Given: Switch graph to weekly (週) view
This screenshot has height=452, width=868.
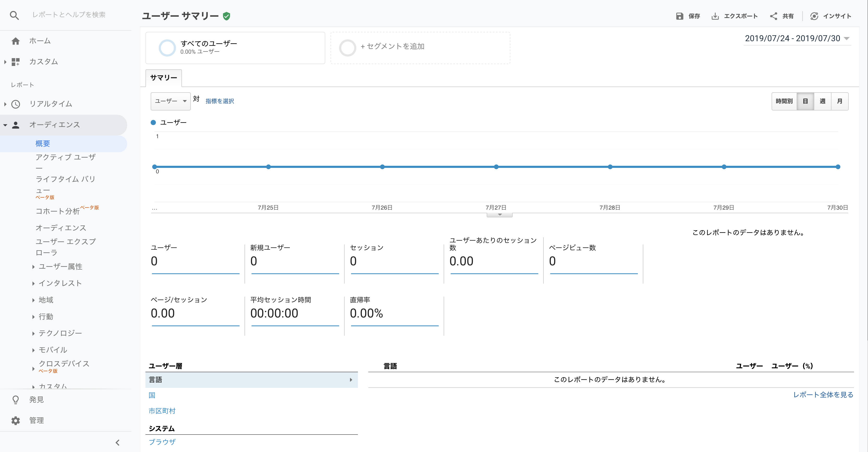Looking at the screenshot, I should point(822,101).
